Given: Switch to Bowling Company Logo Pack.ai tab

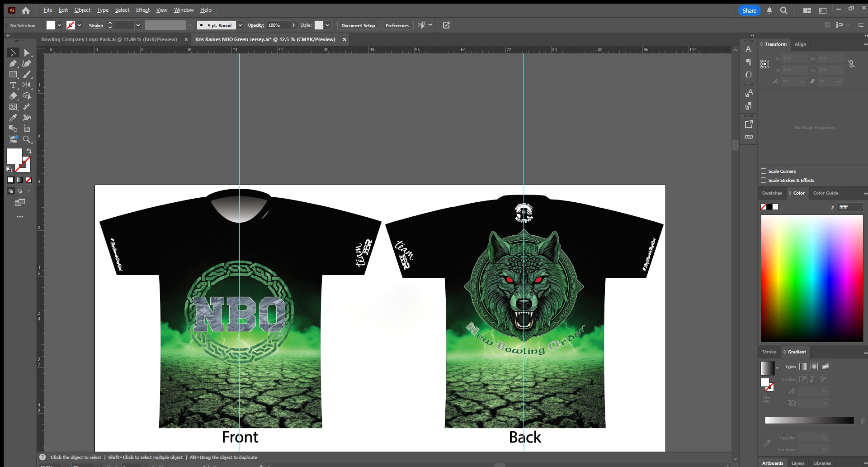Looking at the screenshot, I should point(109,39).
